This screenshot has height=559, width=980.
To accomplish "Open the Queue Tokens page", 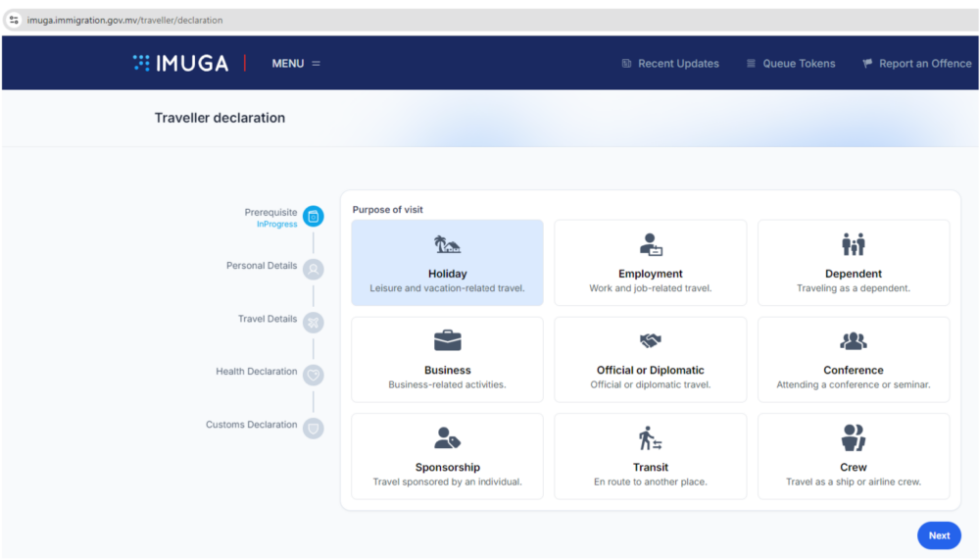I will point(791,64).
